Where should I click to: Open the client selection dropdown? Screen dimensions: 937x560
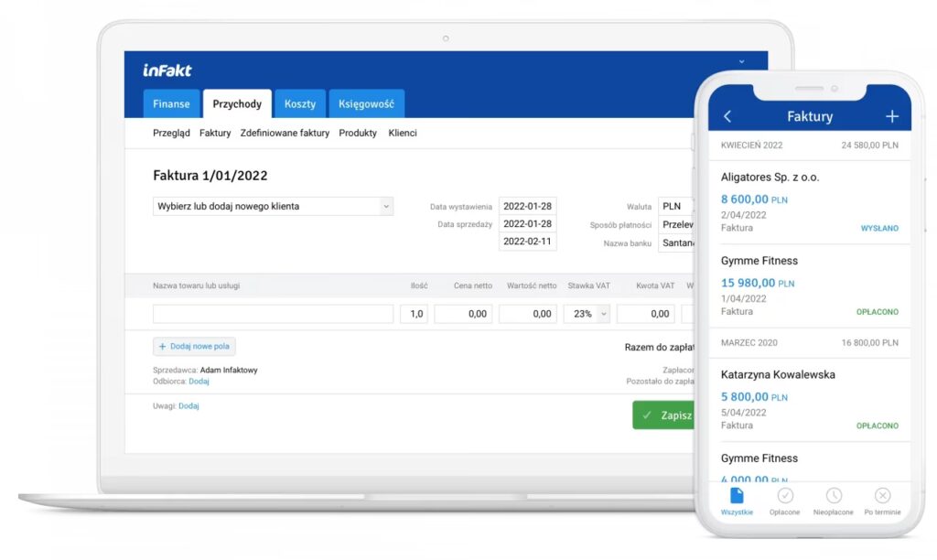pos(273,207)
